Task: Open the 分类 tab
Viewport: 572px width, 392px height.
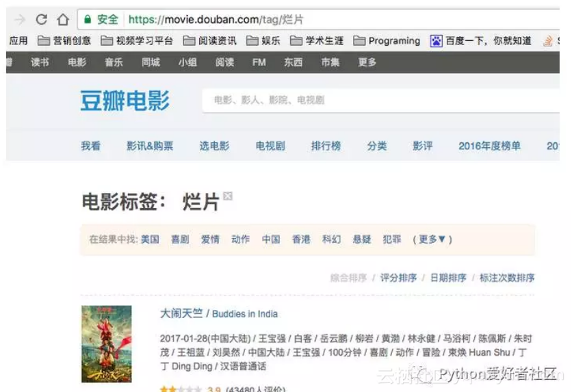Action: point(377,146)
